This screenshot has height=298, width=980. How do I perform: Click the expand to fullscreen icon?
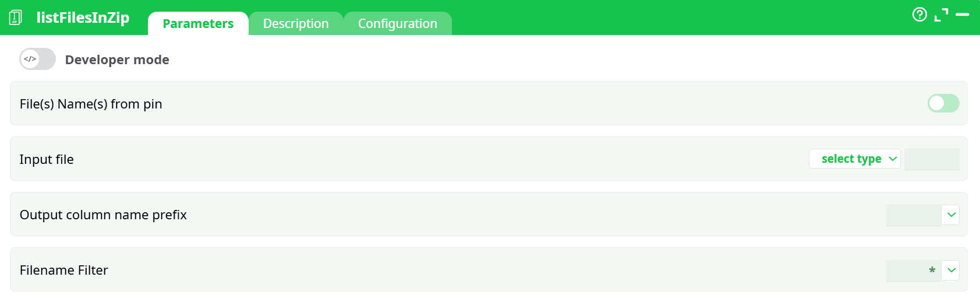tap(941, 15)
